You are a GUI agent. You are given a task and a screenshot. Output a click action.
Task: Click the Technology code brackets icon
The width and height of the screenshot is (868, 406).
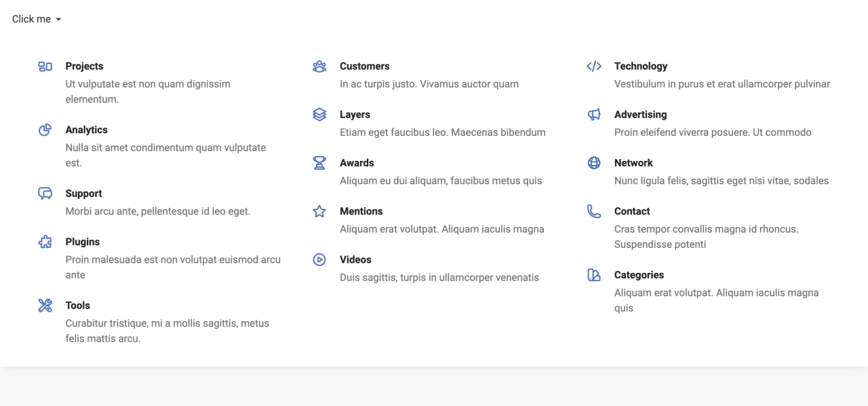(x=594, y=67)
